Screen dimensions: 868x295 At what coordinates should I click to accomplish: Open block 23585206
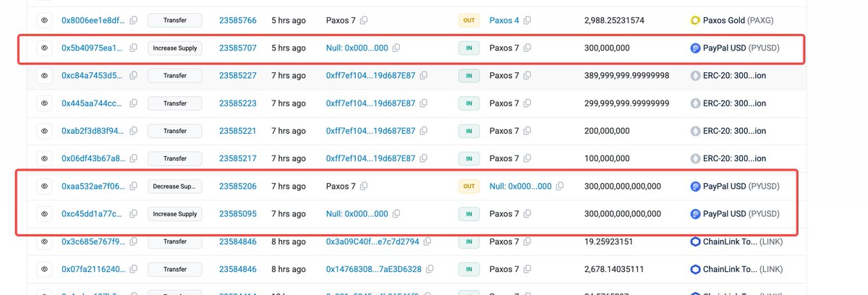(x=238, y=186)
